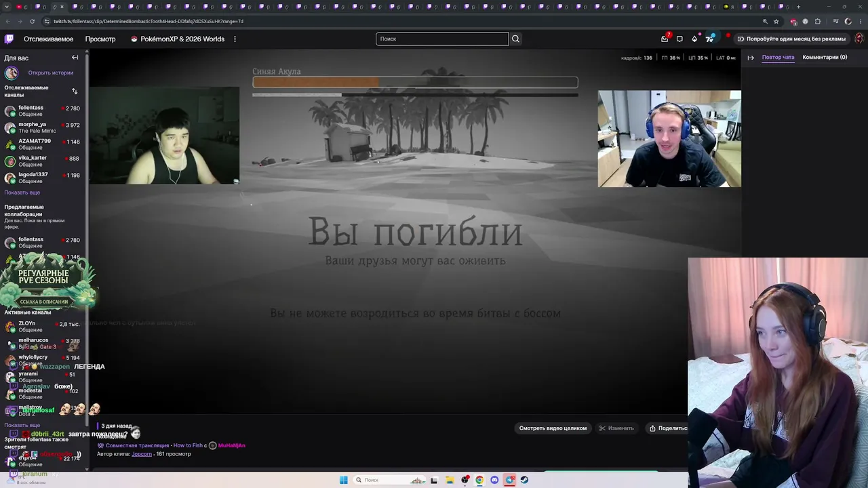Open modestal channel in active channels

pos(42,393)
